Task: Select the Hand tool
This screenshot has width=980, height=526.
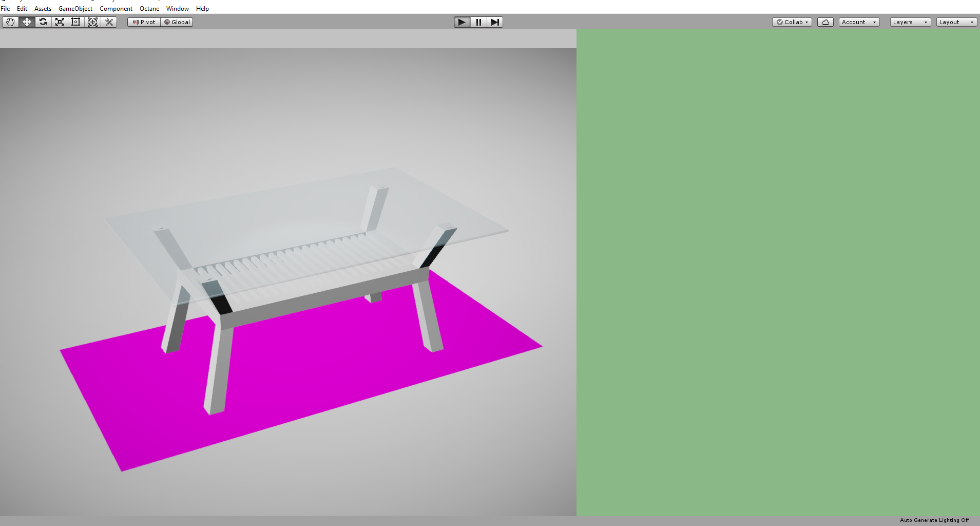Action: 10,22
